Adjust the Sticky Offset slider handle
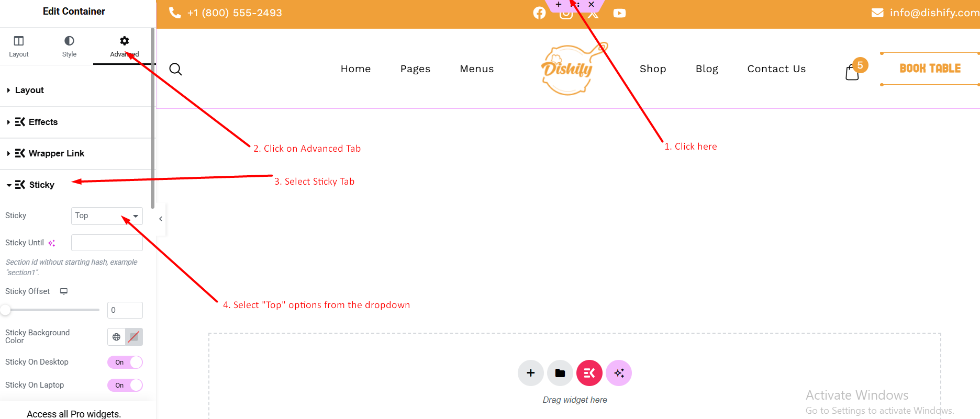 [x=5, y=310]
